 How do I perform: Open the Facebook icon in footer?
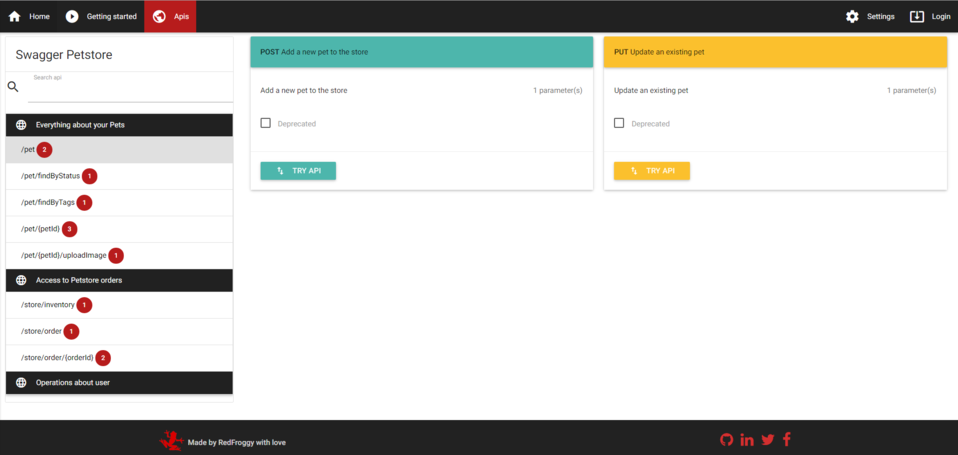[x=787, y=439]
